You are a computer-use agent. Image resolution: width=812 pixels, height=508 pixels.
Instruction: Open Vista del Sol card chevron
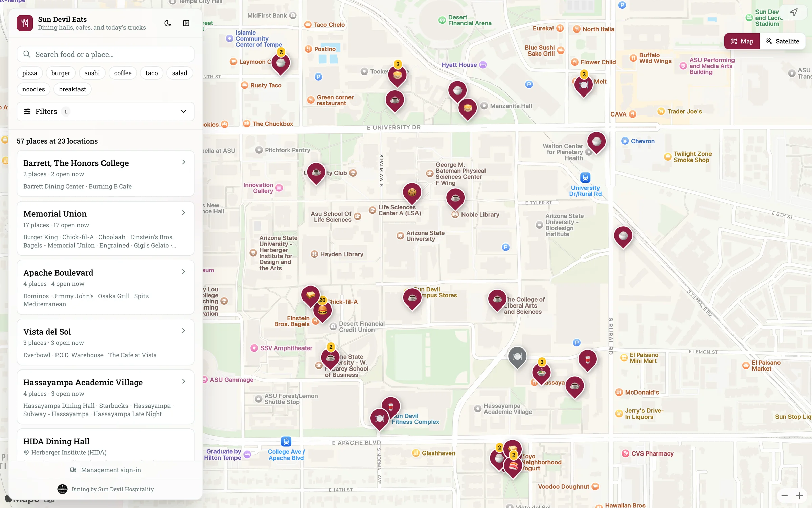(183, 331)
